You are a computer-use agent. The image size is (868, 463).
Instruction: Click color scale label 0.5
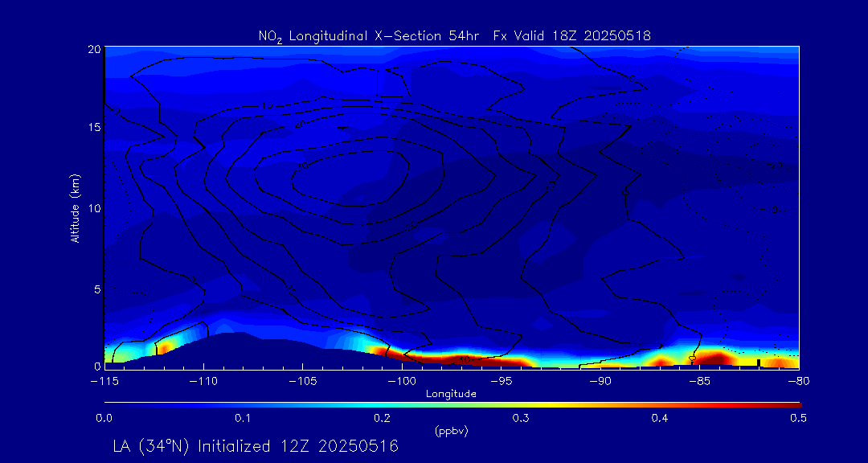coord(798,418)
